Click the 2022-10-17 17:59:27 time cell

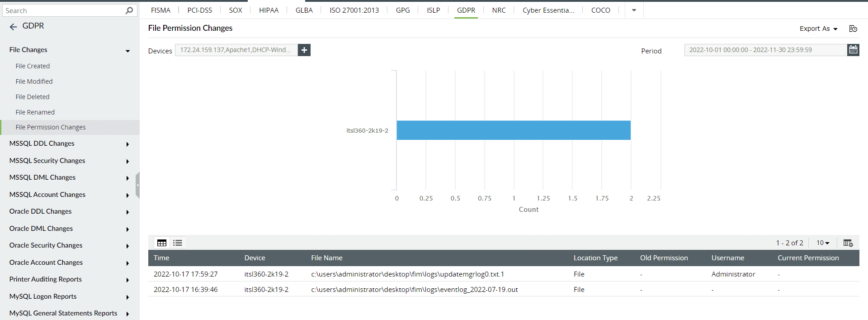click(185, 274)
